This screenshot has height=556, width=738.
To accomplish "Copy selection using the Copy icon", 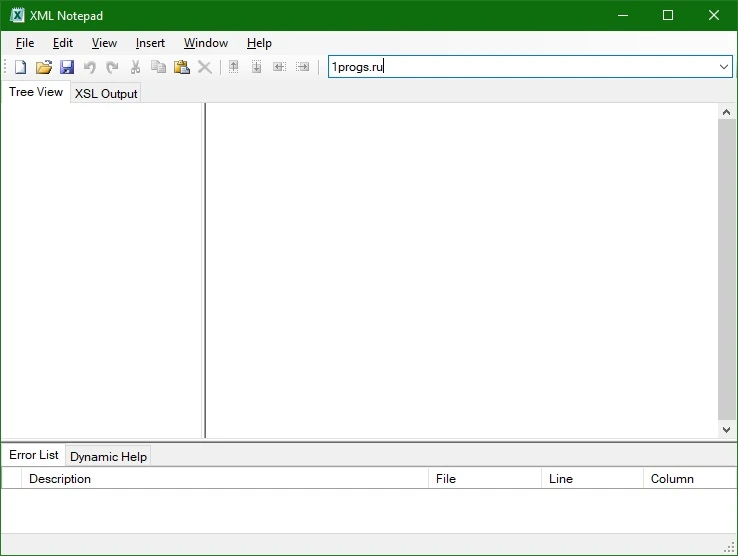I will click(159, 67).
